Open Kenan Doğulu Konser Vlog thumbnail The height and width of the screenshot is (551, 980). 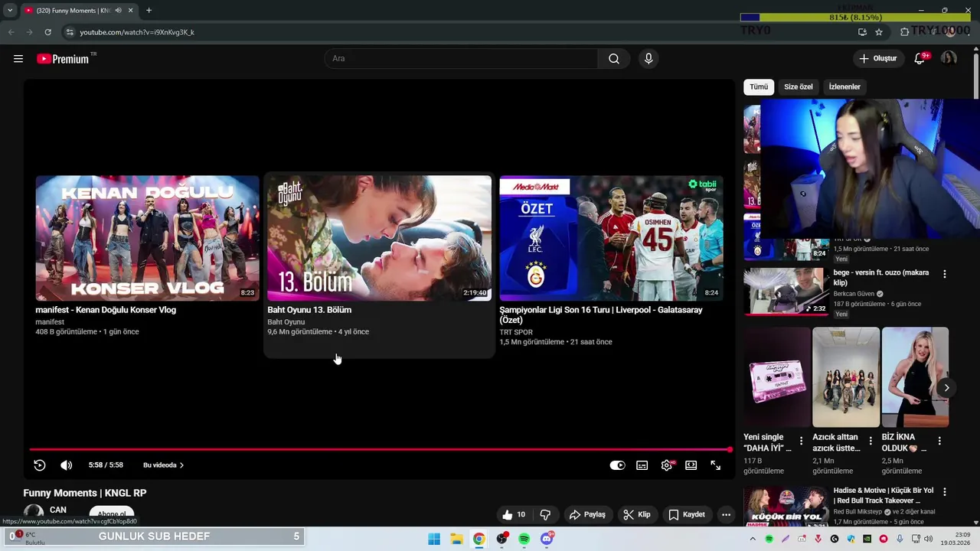tap(147, 238)
